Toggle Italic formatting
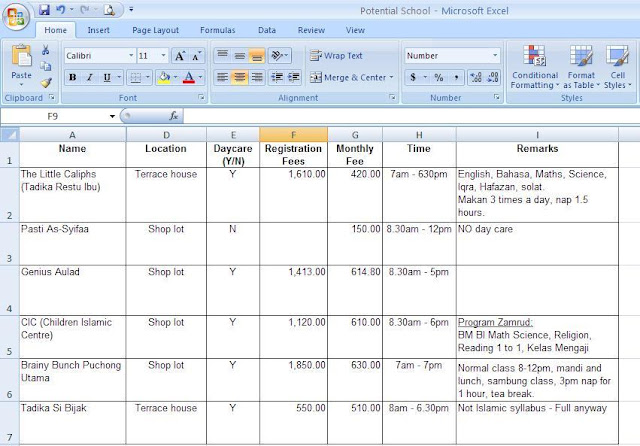The image size is (640, 446). [x=90, y=78]
